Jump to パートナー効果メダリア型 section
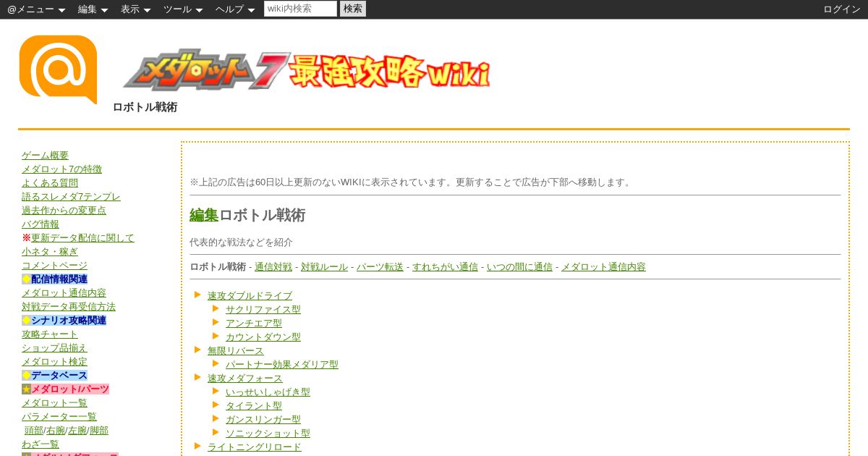868x456 pixels. pyautogui.click(x=282, y=365)
